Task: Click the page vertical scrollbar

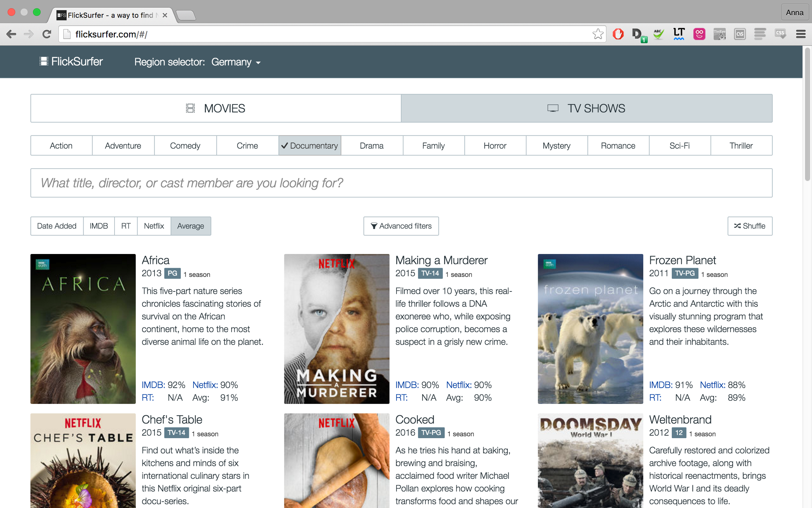Action: click(x=807, y=115)
